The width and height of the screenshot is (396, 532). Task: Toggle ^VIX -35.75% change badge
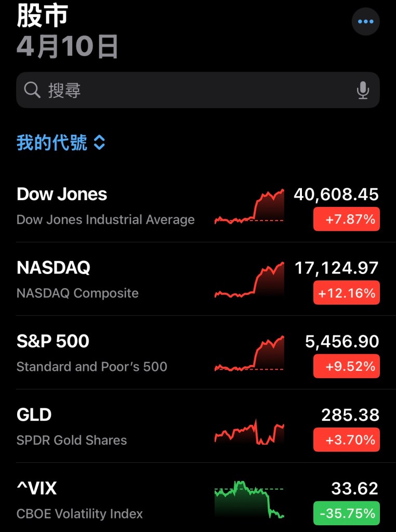pyautogui.click(x=347, y=513)
